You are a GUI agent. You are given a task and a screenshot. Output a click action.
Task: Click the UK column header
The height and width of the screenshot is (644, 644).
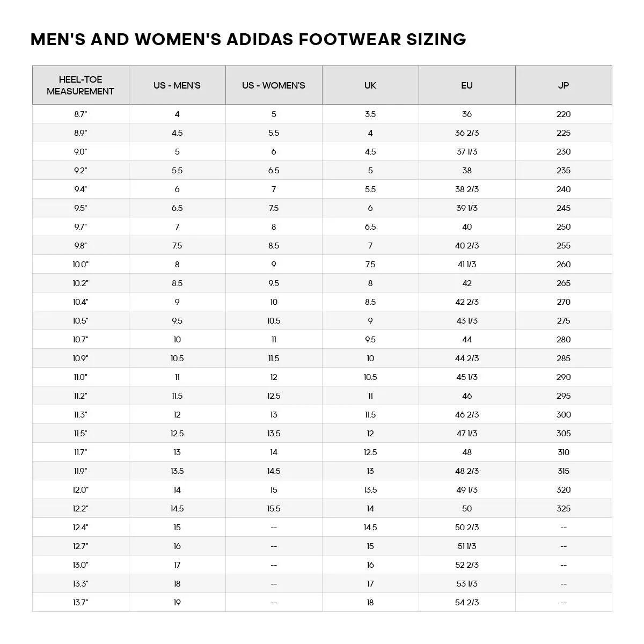pos(370,85)
